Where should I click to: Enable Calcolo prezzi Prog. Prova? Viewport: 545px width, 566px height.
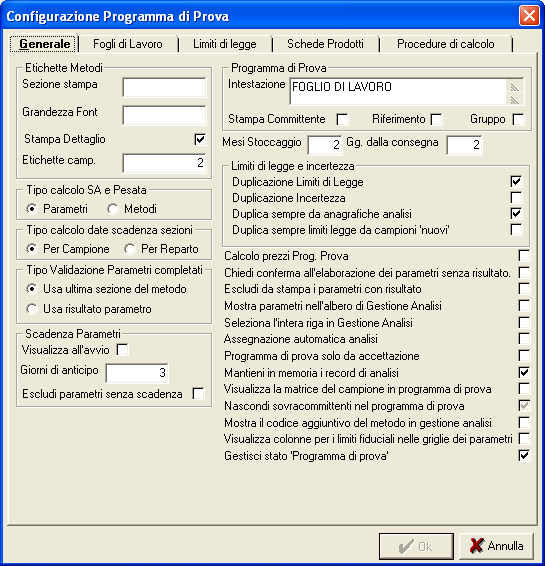click(524, 256)
